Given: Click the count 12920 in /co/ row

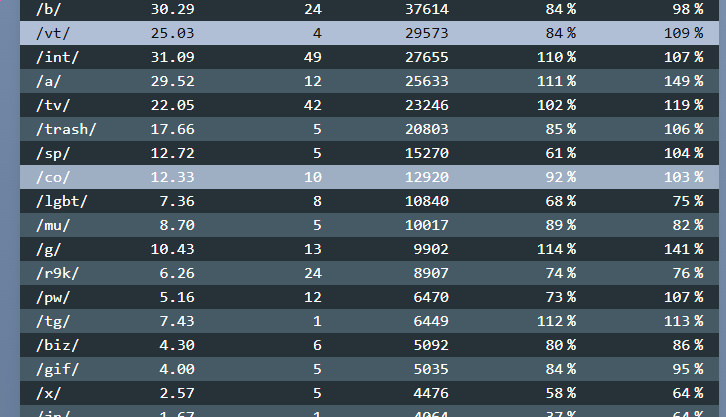Looking at the screenshot, I should [x=427, y=177].
